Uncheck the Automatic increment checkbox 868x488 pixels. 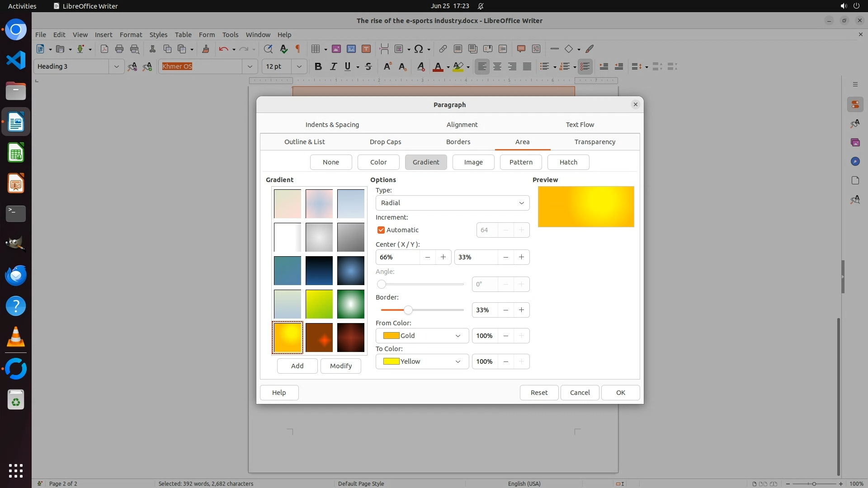[381, 230]
